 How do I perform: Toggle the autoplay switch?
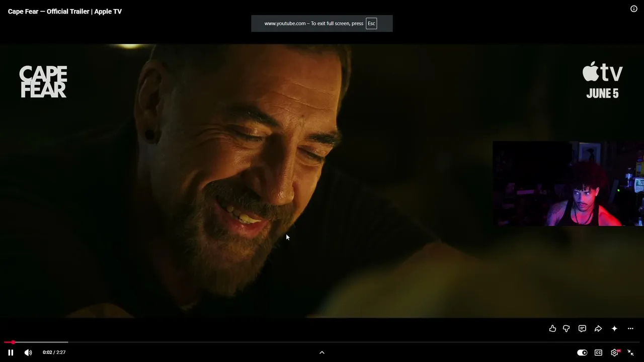click(582, 352)
